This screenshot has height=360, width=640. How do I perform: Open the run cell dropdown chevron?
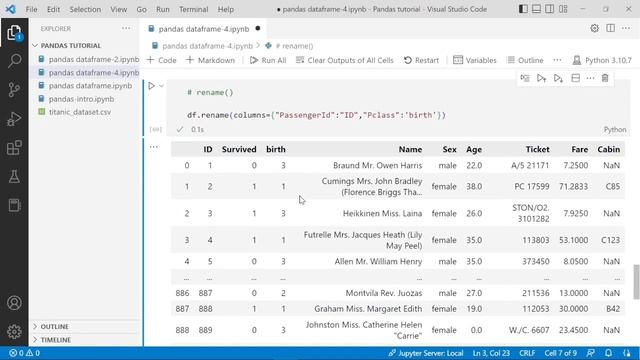click(162, 86)
